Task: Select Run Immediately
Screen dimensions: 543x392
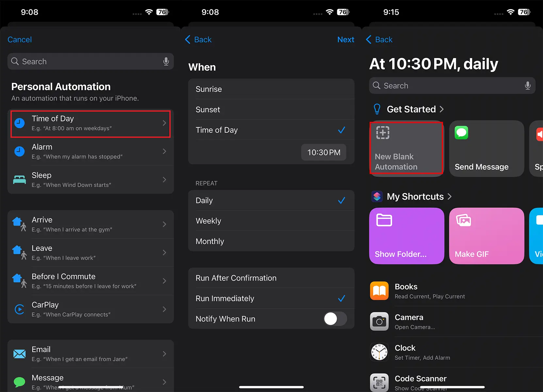Action: [271, 299]
